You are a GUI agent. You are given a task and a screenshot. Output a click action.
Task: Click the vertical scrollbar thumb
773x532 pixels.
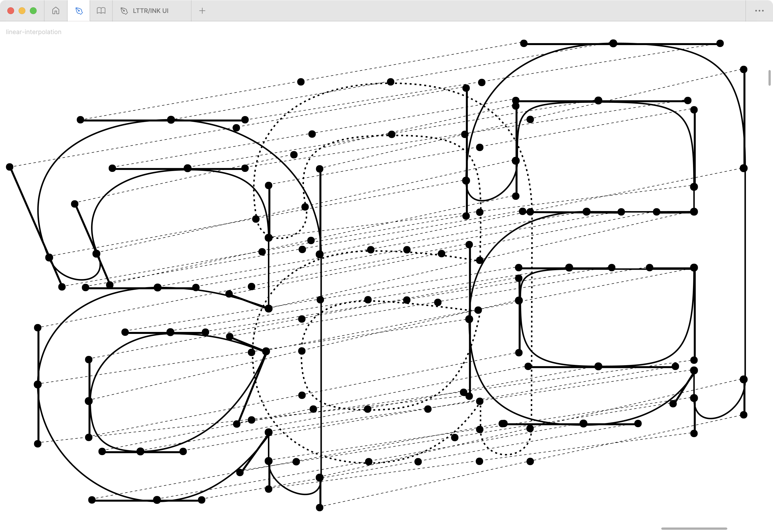pyautogui.click(x=769, y=78)
